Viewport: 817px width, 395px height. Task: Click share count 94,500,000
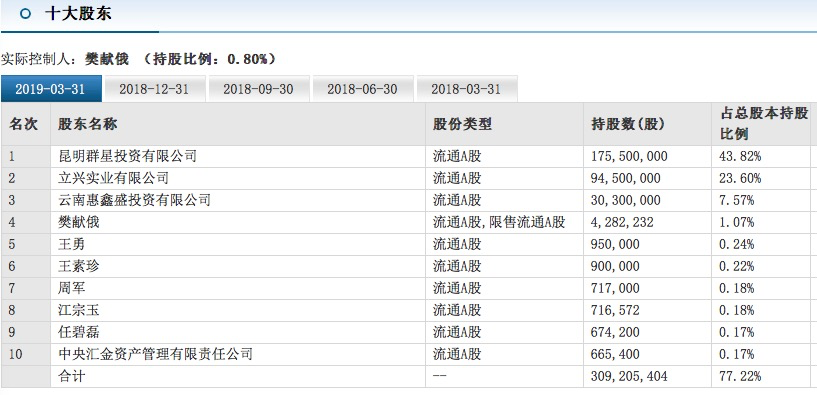625,178
